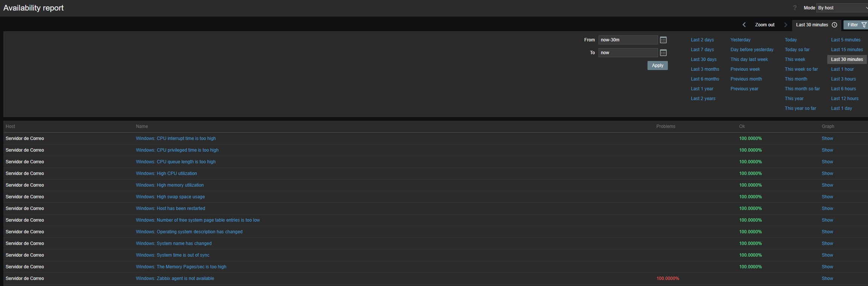The image size is (868, 286).
Task: Select the Previous month time range
Action: coord(746,79)
